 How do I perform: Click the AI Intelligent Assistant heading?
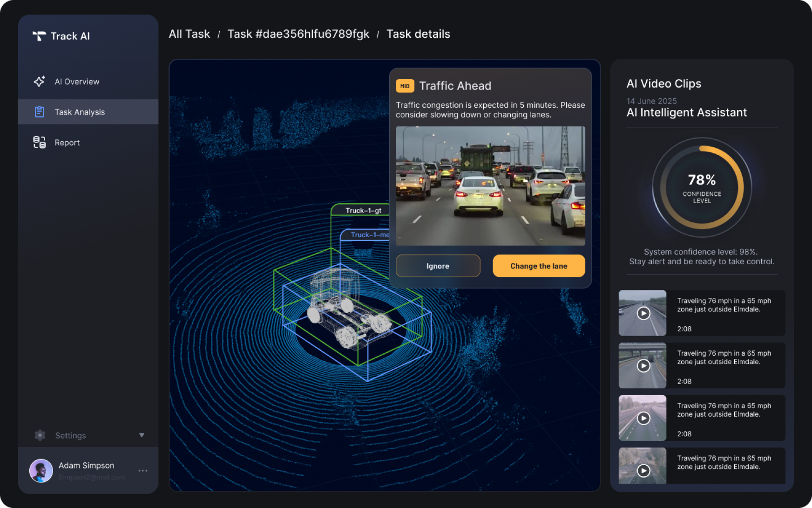[x=686, y=112]
